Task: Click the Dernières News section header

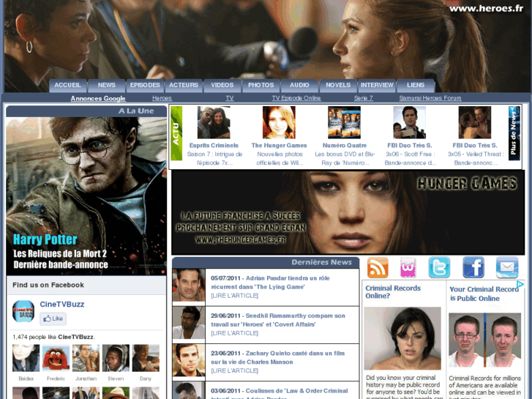Action: point(266,263)
